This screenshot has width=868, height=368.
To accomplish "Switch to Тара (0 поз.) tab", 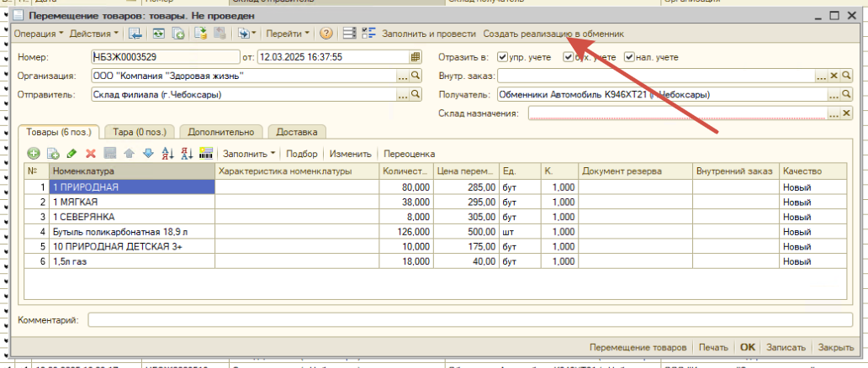I will (140, 132).
